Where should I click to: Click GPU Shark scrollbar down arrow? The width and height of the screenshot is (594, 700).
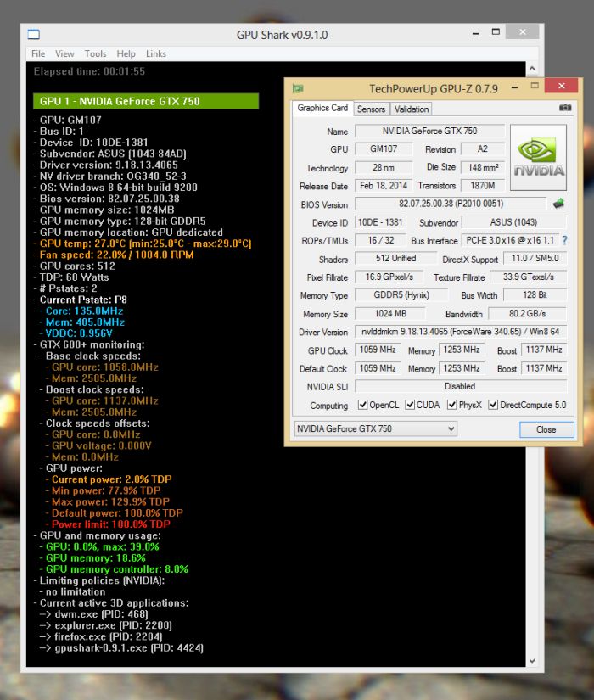click(x=532, y=660)
